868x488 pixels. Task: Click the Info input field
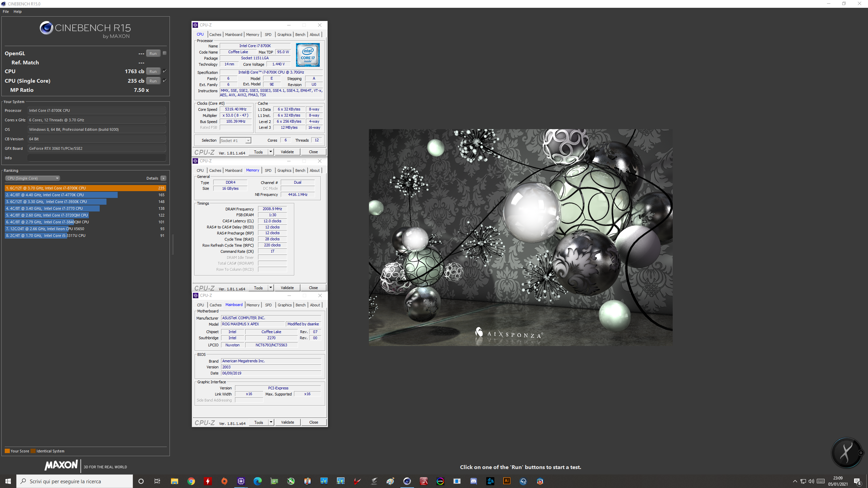(97, 158)
